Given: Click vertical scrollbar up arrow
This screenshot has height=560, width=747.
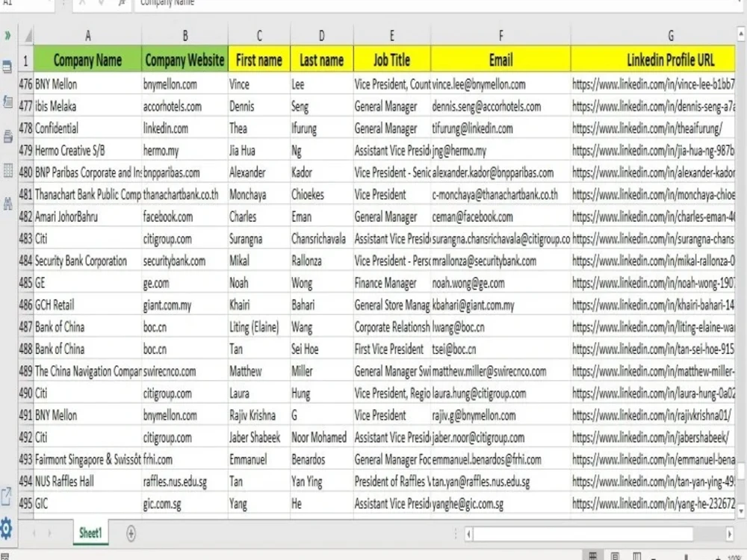Looking at the screenshot, I should coord(741,34).
